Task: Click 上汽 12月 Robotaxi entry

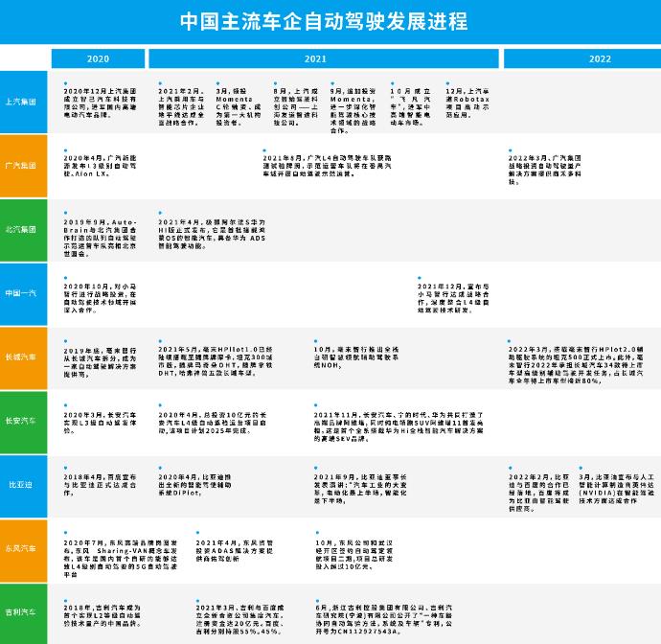Action: (467, 103)
